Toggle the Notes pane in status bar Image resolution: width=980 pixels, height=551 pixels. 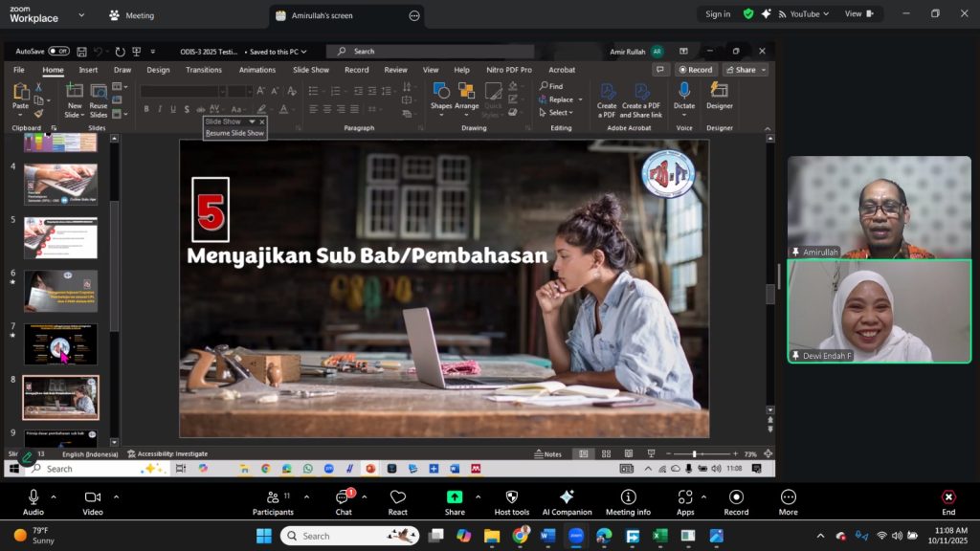[x=548, y=454]
